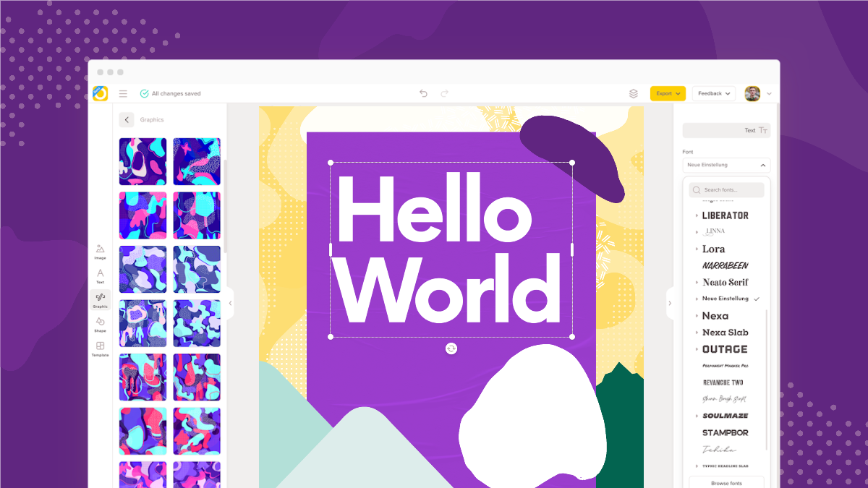Click the bottom-right corner handle of text box
868x488 pixels.
pyautogui.click(x=572, y=337)
